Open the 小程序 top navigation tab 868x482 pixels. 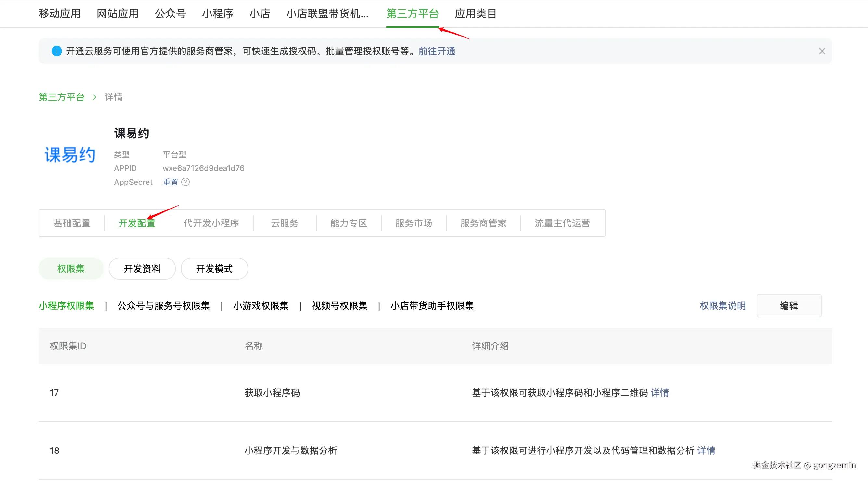coord(218,13)
